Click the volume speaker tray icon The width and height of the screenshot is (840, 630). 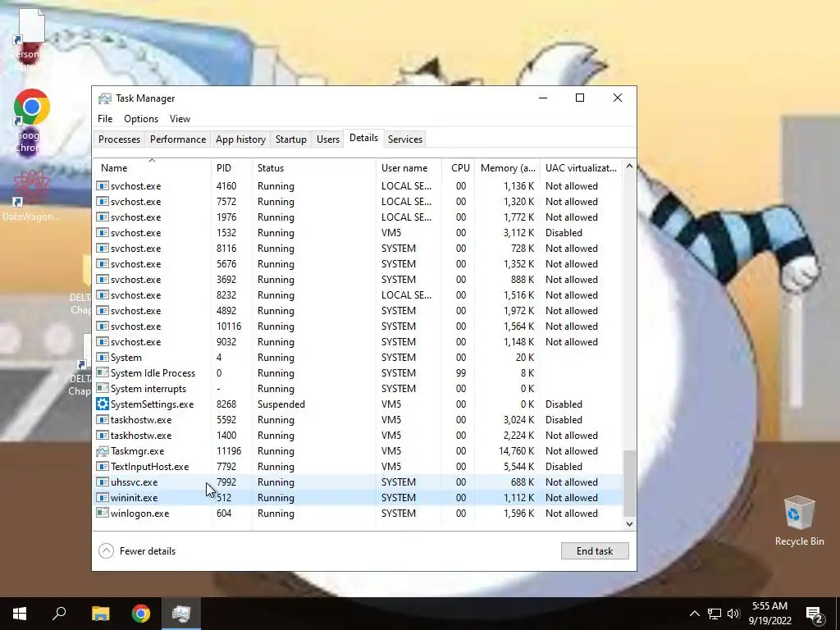click(733, 614)
